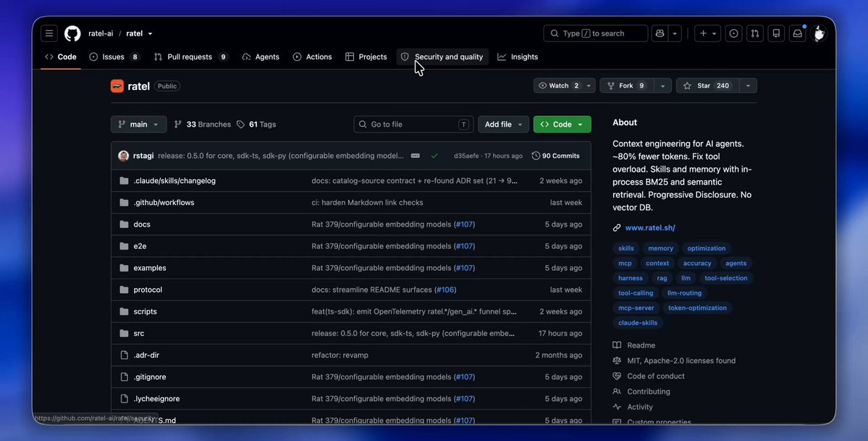Open the Actions tab
Image resolution: width=868 pixels, height=441 pixels.
coord(312,56)
